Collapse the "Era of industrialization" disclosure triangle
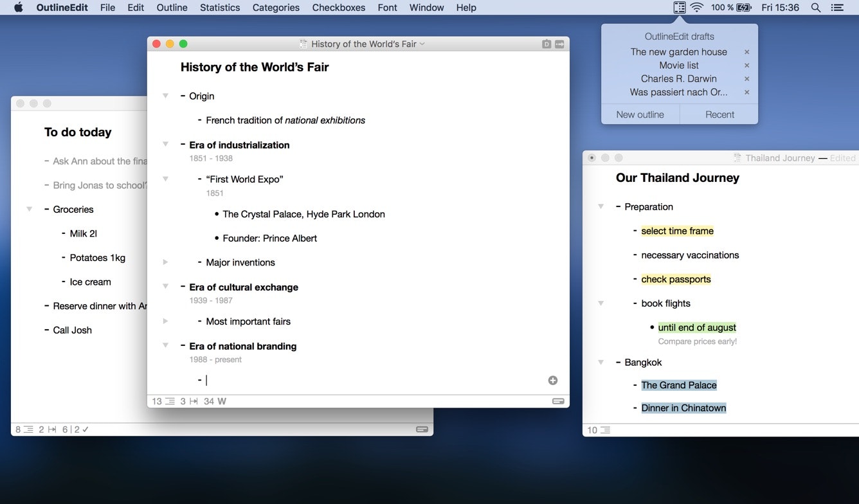The height and width of the screenshot is (504, 859). tap(166, 145)
